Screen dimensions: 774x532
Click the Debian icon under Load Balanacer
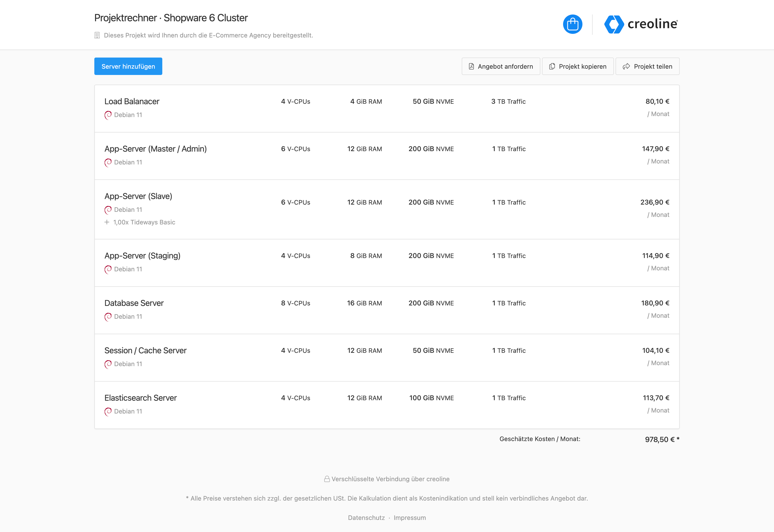pos(108,115)
